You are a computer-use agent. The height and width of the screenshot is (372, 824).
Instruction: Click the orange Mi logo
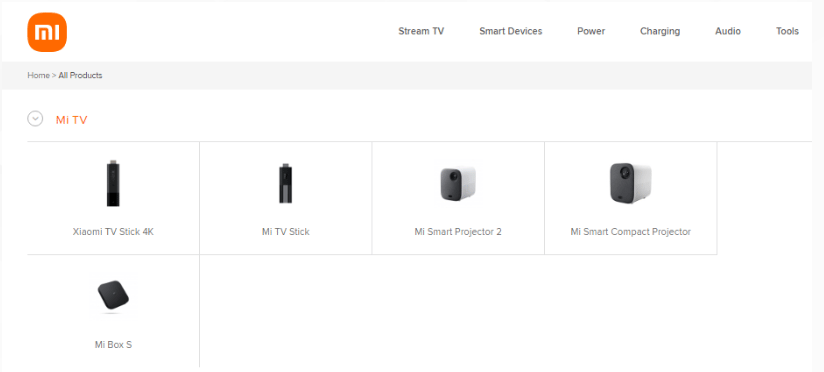point(47,33)
